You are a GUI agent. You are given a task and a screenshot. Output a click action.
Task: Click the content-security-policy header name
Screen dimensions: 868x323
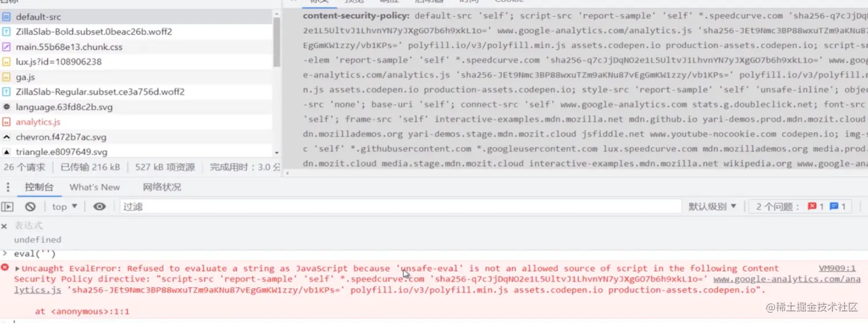[x=356, y=16]
